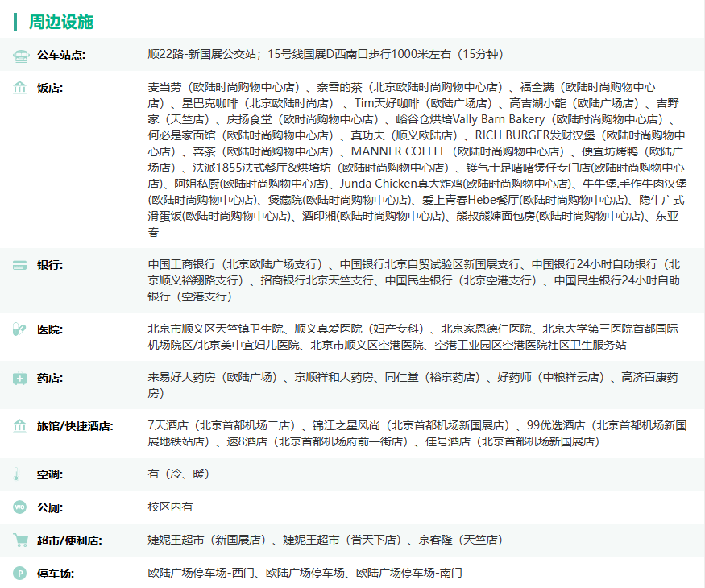Click the building icon beside 饭店
The height and width of the screenshot is (588, 705).
point(20,87)
